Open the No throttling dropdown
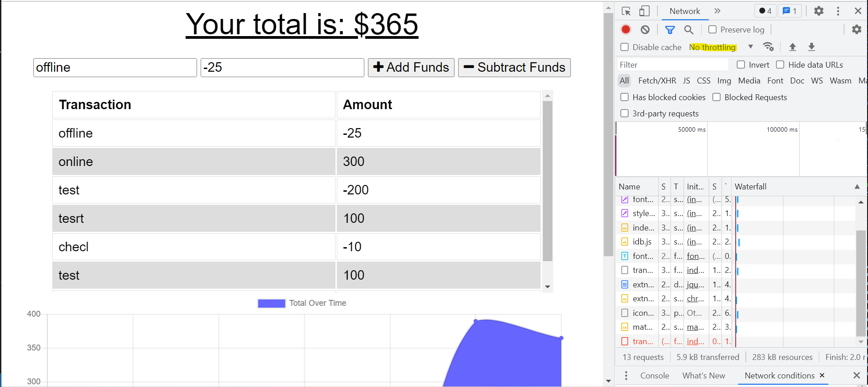868x387 pixels. pyautogui.click(x=721, y=47)
